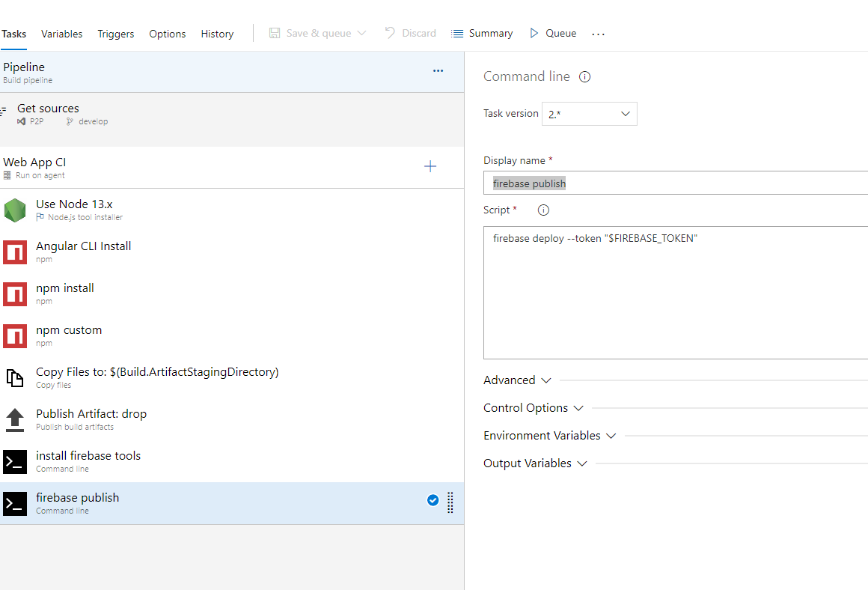Image resolution: width=868 pixels, height=590 pixels.
Task: Expand the Environment Variables section
Action: click(x=550, y=436)
